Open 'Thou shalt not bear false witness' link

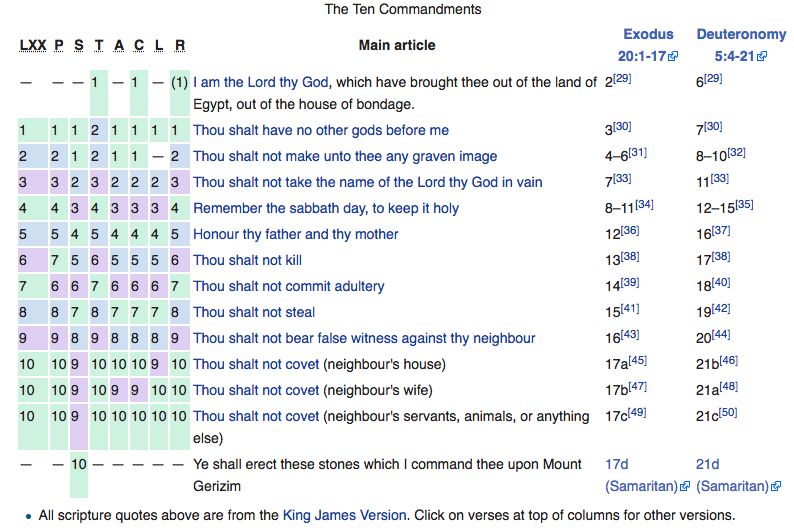click(x=364, y=338)
